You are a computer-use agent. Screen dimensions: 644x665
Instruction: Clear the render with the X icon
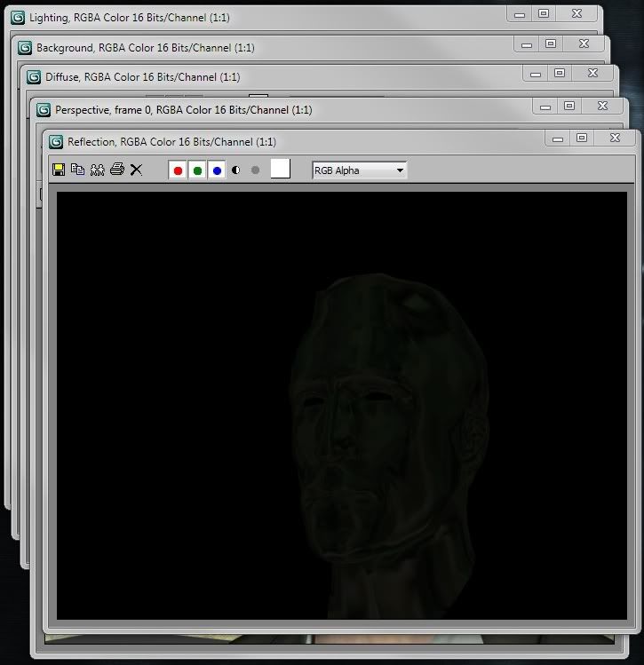coord(136,170)
